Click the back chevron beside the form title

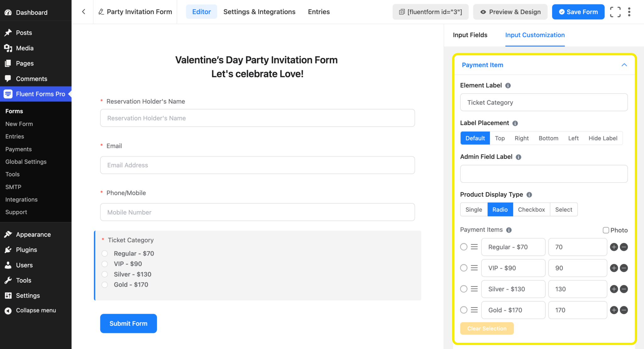(x=83, y=11)
